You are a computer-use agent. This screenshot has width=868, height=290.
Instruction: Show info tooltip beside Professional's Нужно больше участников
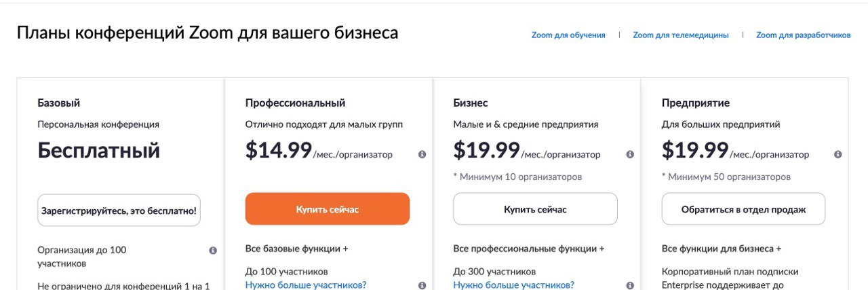422,285
